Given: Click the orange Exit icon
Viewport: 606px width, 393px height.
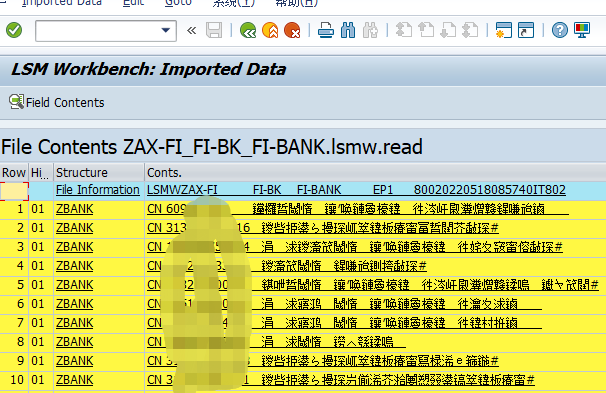Looking at the screenshot, I should click(x=270, y=30).
